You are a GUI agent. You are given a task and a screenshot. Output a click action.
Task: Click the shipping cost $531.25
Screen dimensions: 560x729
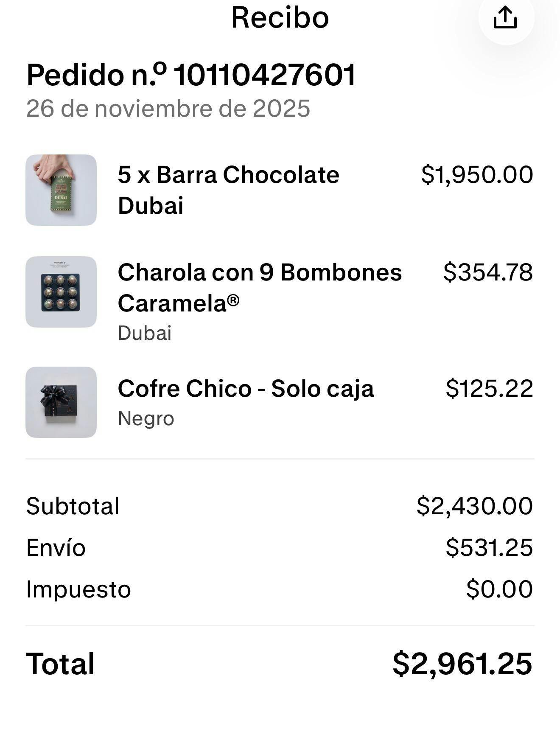(489, 547)
